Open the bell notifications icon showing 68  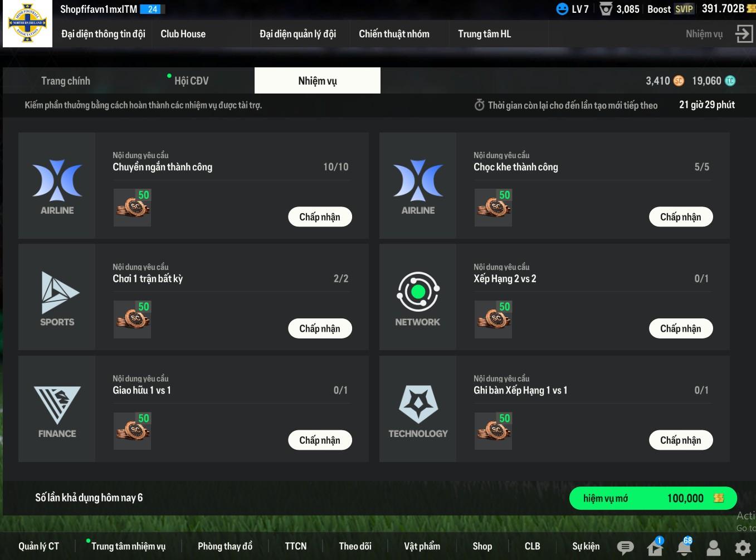684,547
